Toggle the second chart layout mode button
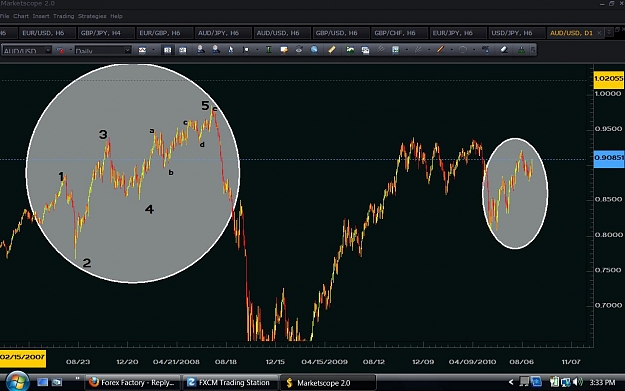Screen dimensions: 625x391 click(x=183, y=50)
